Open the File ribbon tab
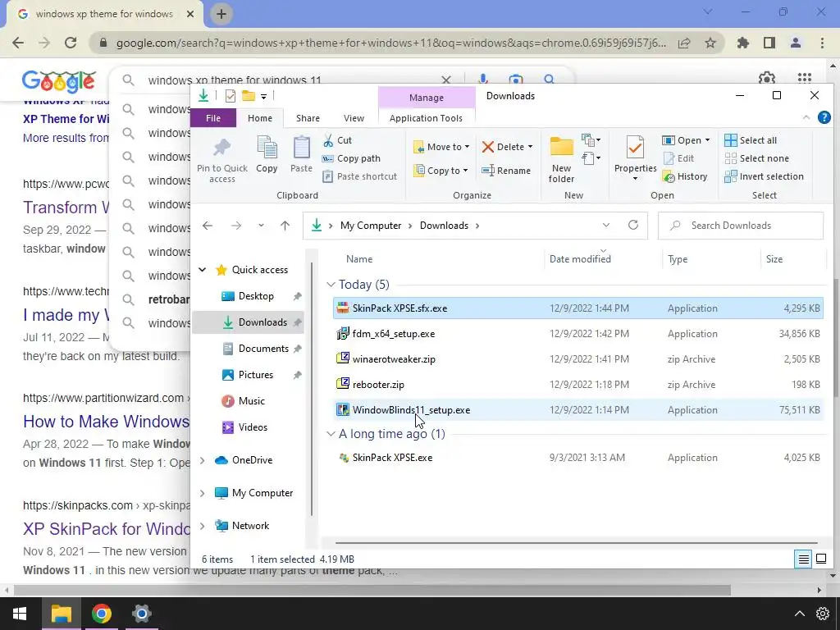Screen dimensions: 840x630 pyautogui.click(x=213, y=118)
